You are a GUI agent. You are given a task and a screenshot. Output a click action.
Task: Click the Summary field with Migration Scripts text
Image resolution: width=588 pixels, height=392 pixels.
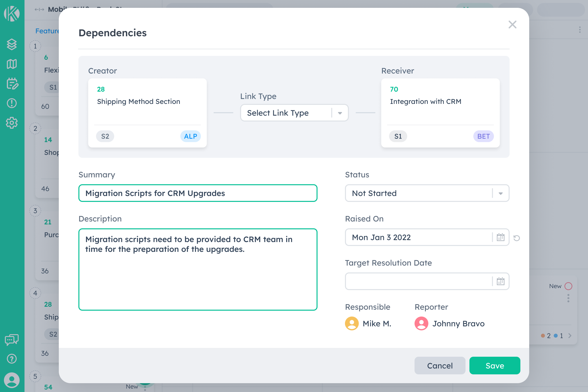tap(197, 193)
